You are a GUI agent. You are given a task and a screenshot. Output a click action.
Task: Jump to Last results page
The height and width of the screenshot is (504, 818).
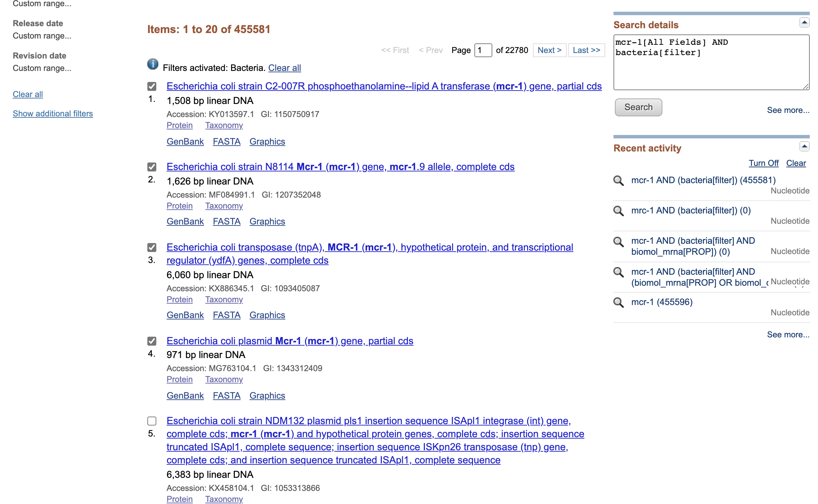point(586,50)
